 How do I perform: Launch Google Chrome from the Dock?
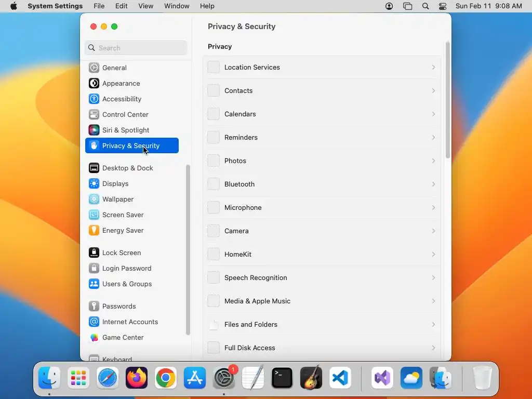pyautogui.click(x=166, y=378)
